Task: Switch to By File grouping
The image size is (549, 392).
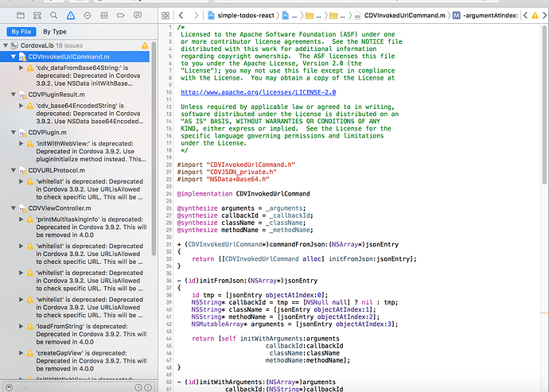Action: [21, 32]
